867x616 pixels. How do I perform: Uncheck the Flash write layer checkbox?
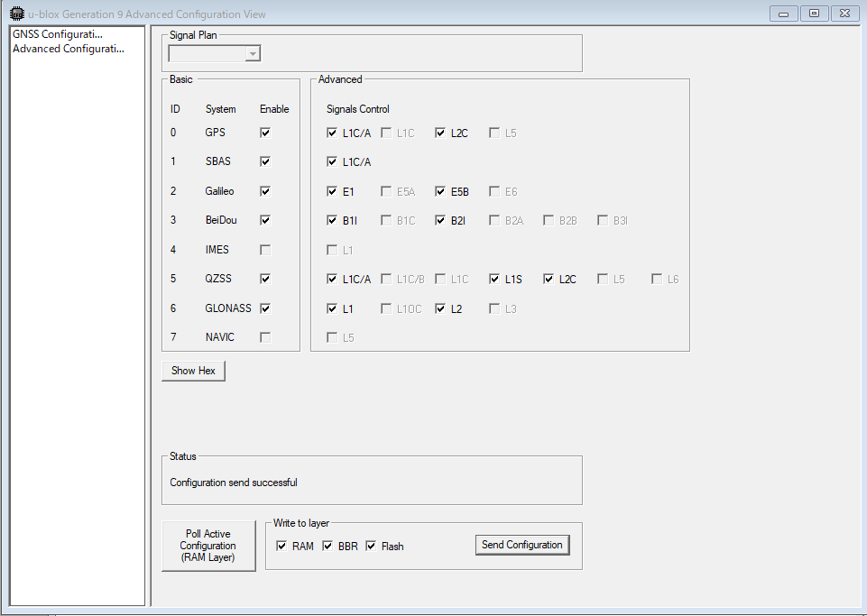[371, 546]
